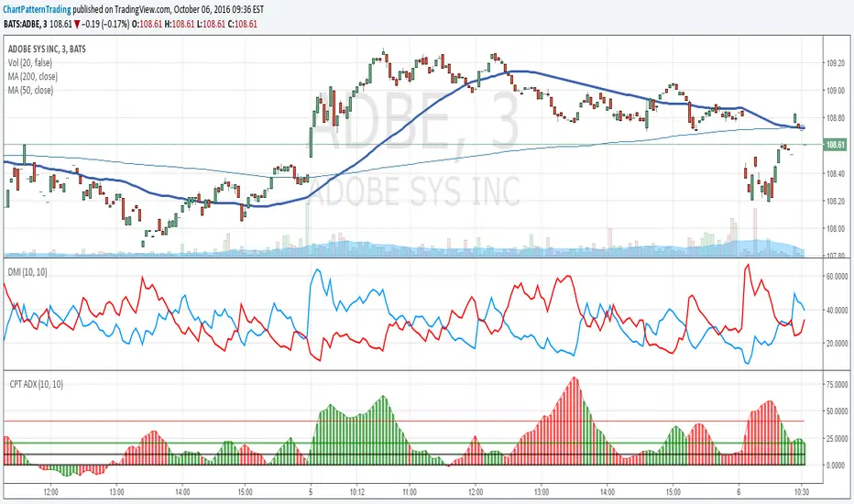The width and height of the screenshot is (854, 504).
Task: Click the published date October 06, 2016 text
Action: [x=204, y=9]
